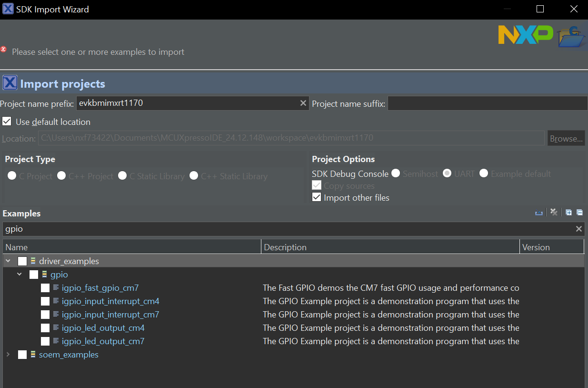Click the SDK folder wizard icon

click(x=571, y=35)
